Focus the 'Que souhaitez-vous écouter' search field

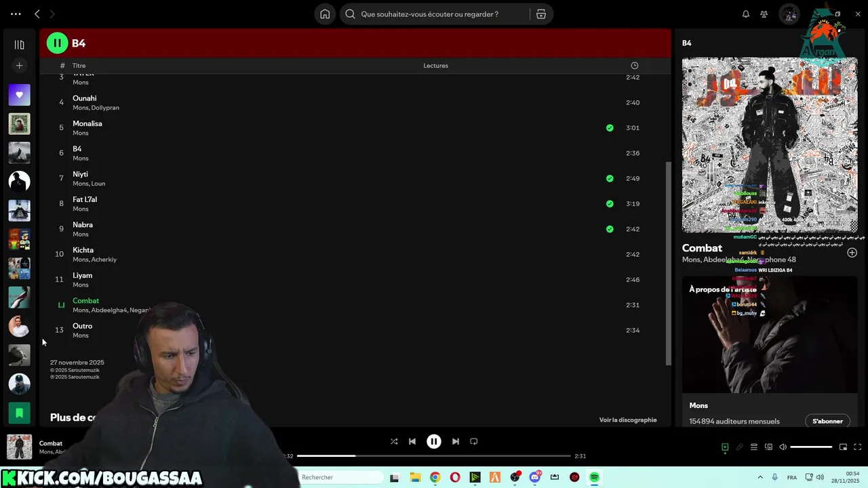tap(435, 14)
